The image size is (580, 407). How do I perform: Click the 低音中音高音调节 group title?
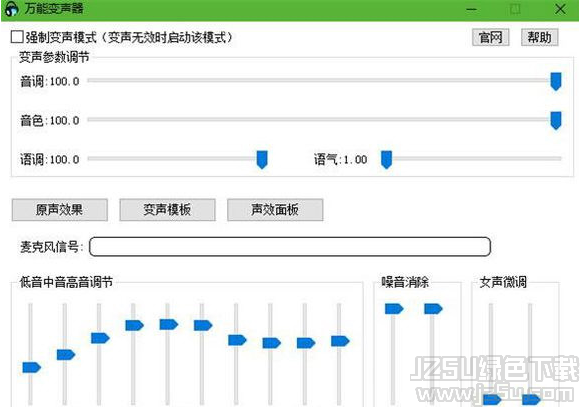click(66, 282)
